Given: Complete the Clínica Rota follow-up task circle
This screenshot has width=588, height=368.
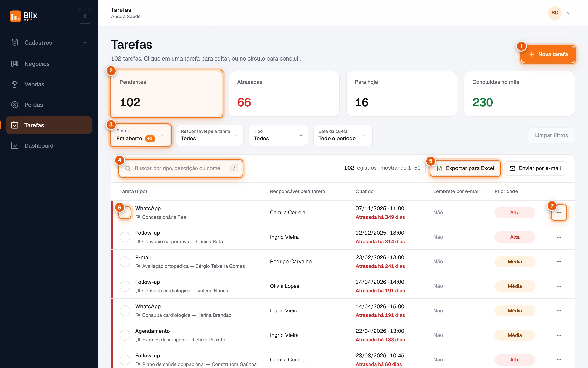Looking at the screenshot, I should [x=125, y=237].
